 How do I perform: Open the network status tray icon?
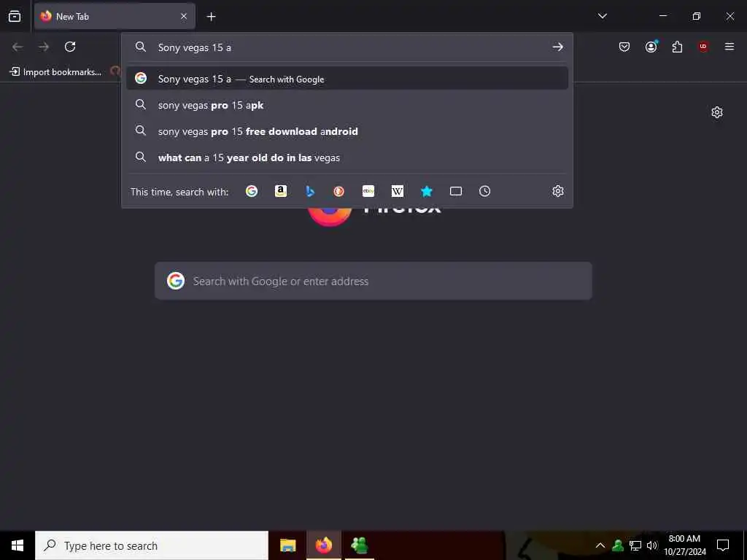635,545
